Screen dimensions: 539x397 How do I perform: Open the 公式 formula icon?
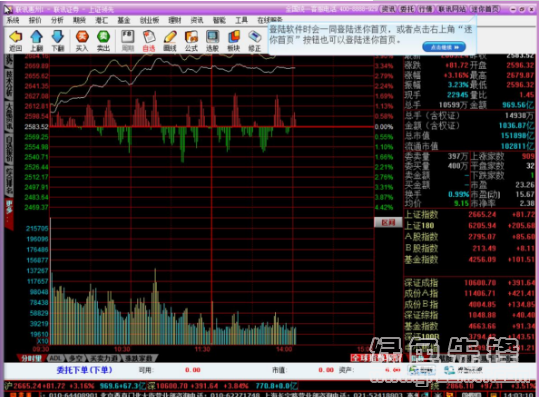[191, 37]
